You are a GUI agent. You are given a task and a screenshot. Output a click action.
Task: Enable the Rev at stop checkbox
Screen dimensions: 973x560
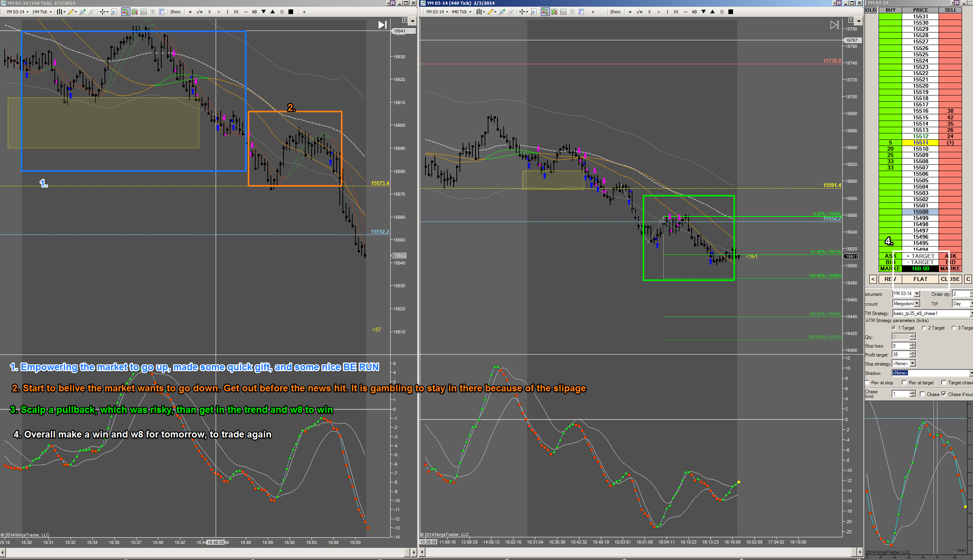coord(867,383)
